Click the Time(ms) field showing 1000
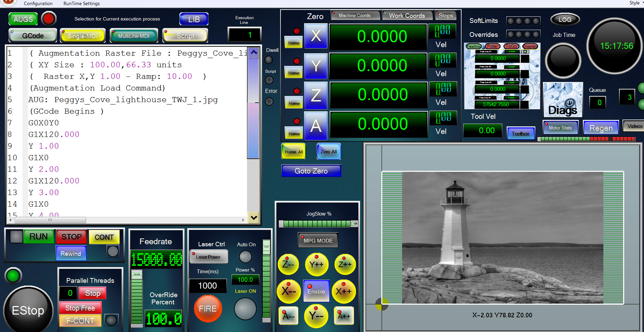Image resolution: width=644 pixels, height=332 pixels. (208, 286)
